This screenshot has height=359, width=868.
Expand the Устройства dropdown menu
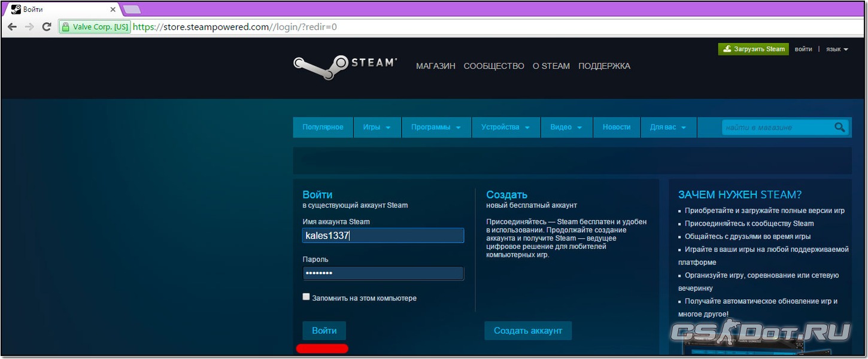coord(506,127)
